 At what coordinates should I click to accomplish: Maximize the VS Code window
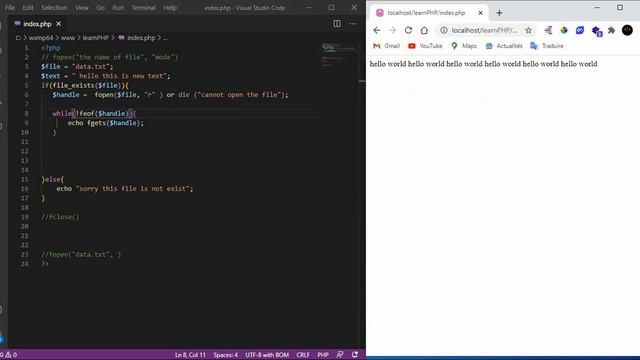pos(331,7)
